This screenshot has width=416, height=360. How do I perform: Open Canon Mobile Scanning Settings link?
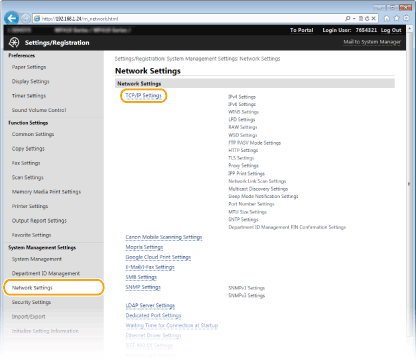pyautogui.click(x=164, y=237)
